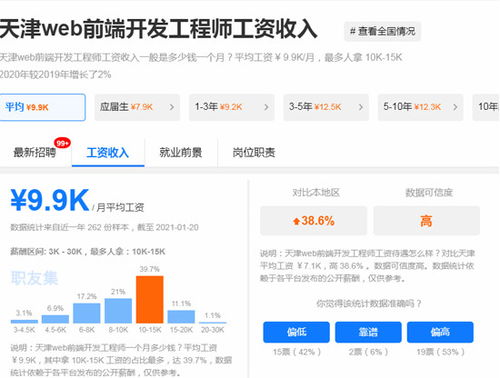
Task: Vote 偏高 on data accuracy
Action: tap(440, 332)
